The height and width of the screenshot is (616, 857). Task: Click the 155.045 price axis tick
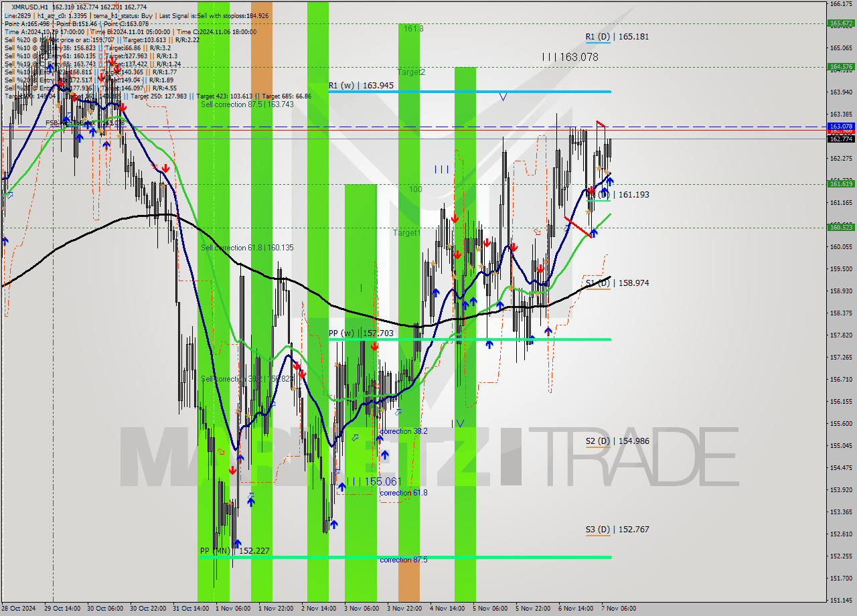click(841, 445)
